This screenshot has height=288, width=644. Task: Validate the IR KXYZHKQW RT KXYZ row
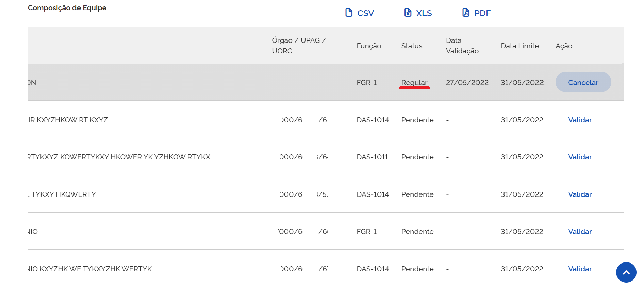click(x=580, y=120)
